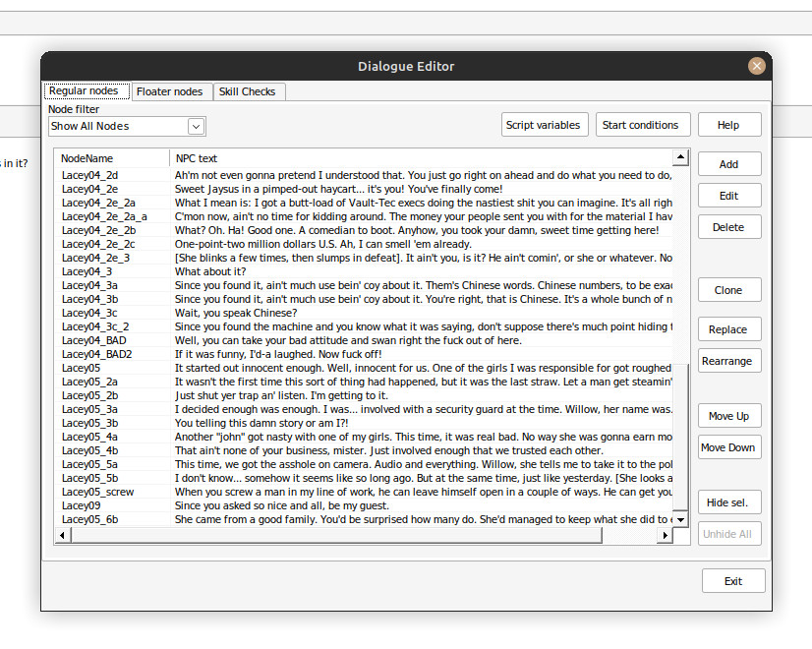Viewport: 812px width, 649px height.
Task: Open the Floater nodes tab
Action: (x=170, y=91)
